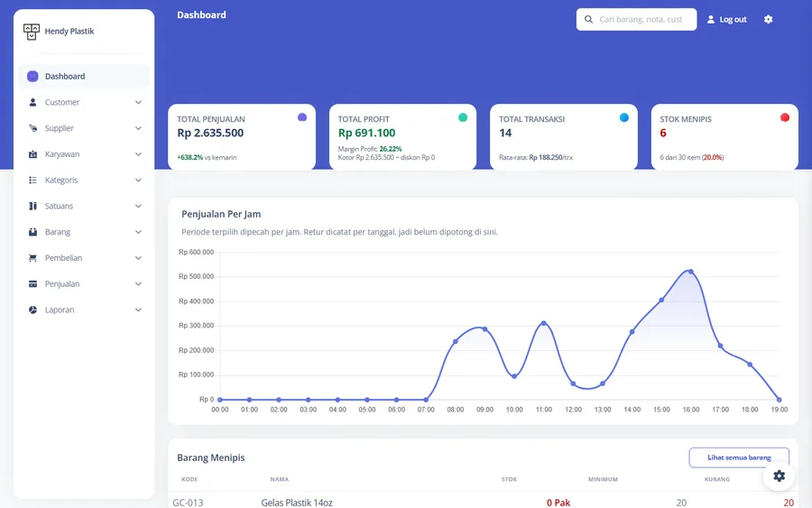Click the Total Penjualan value Rp 2.635.500
Viewport: 812px width, 508px height.
click(x=210, y=133)
